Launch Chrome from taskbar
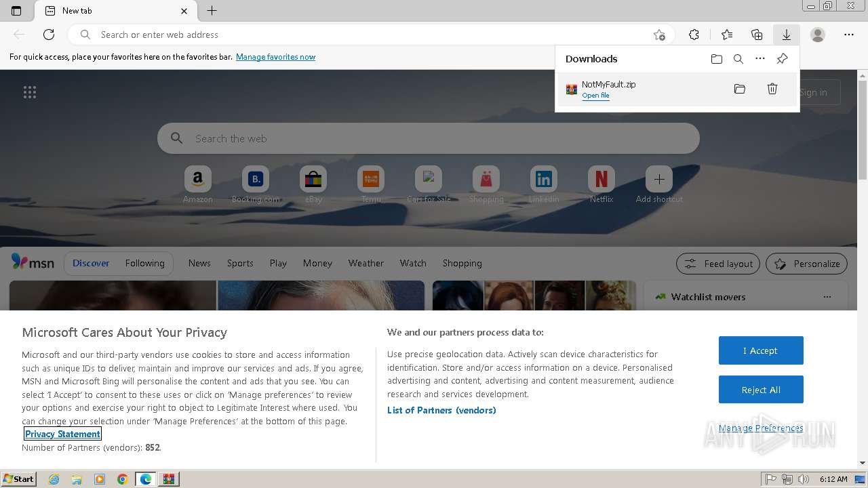868x488 pixels. click(x=123, y=479)
